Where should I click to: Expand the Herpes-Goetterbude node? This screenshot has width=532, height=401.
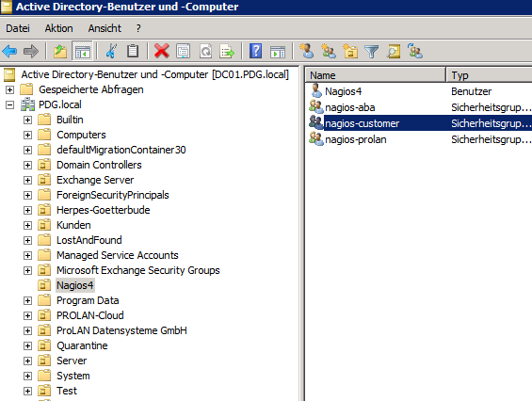[28, 210]
